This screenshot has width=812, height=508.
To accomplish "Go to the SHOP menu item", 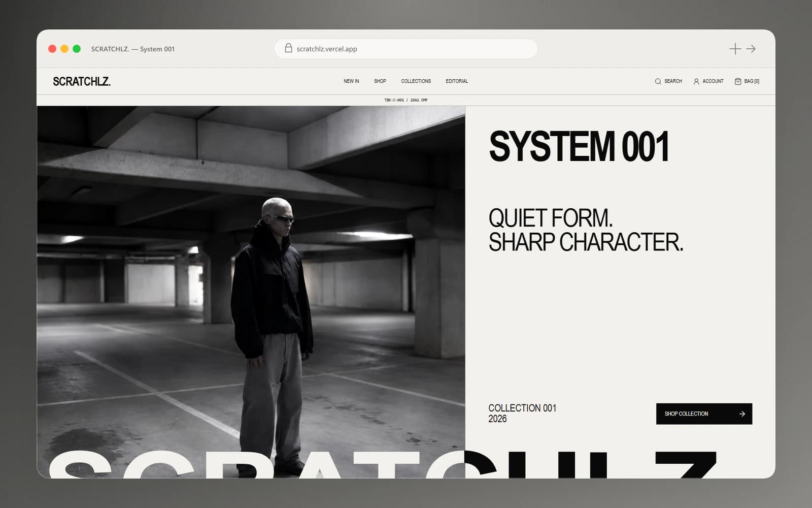I will pos(380,81).
